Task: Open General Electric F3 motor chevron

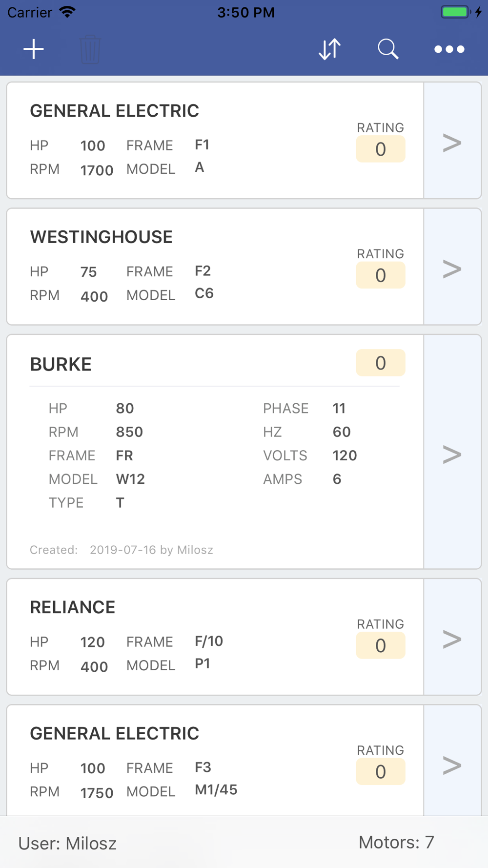Action: coord(452,765)
